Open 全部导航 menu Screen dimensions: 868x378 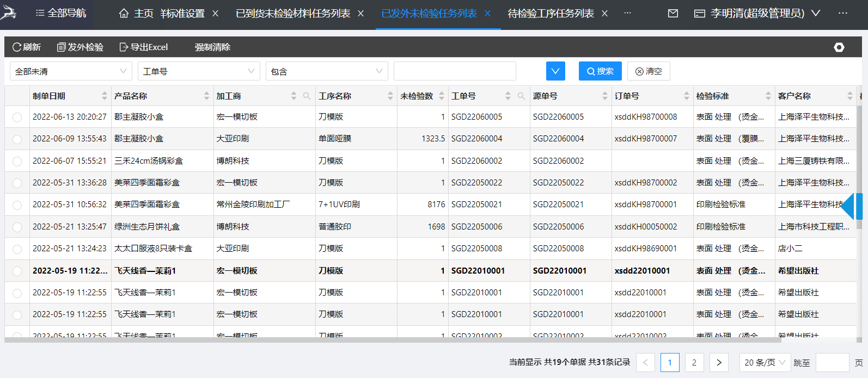[61, 13]
